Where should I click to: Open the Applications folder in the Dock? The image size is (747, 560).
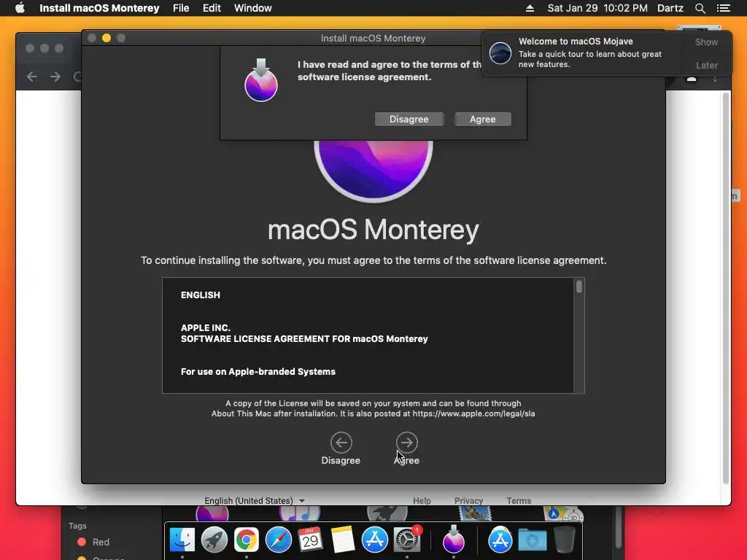[500, 540]
